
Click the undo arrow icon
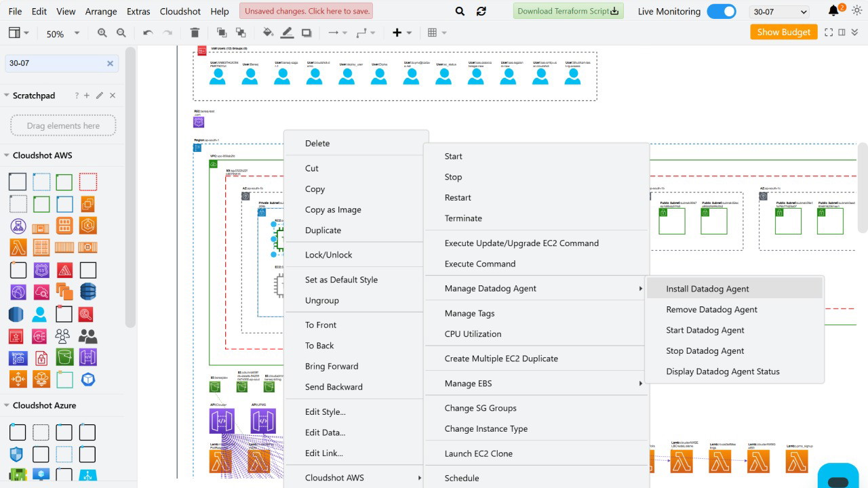coord(148,33)
